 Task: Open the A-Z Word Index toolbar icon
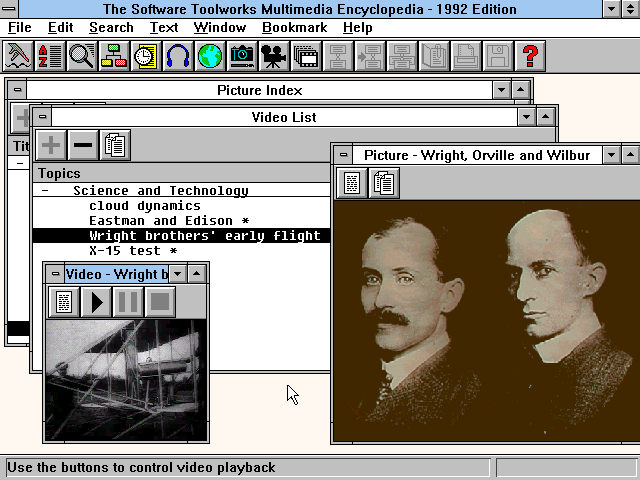(x=49, y=56)
